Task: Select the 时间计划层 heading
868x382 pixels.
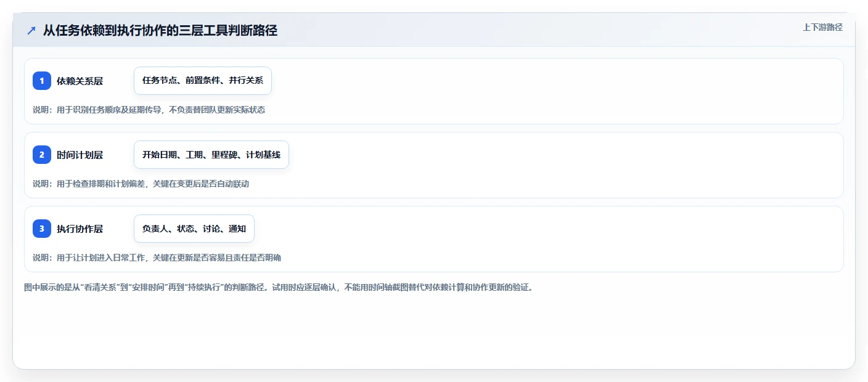Action: point(80,155)
